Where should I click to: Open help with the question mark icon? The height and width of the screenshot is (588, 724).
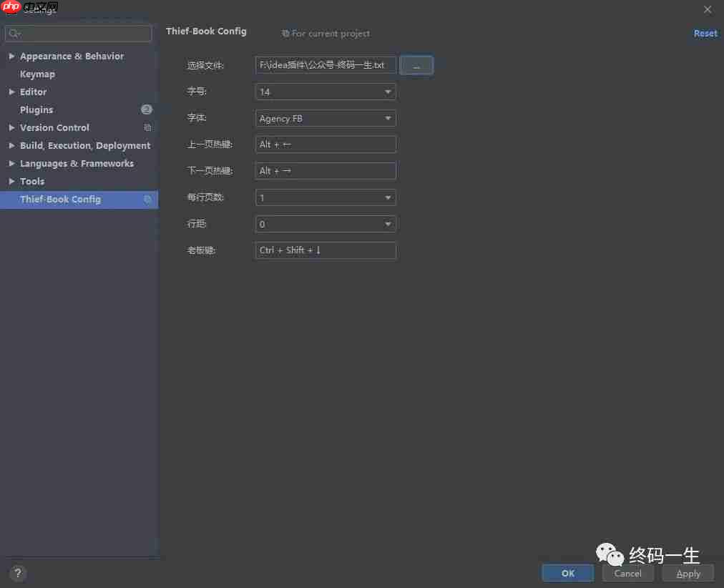click(x=18, y=573)
